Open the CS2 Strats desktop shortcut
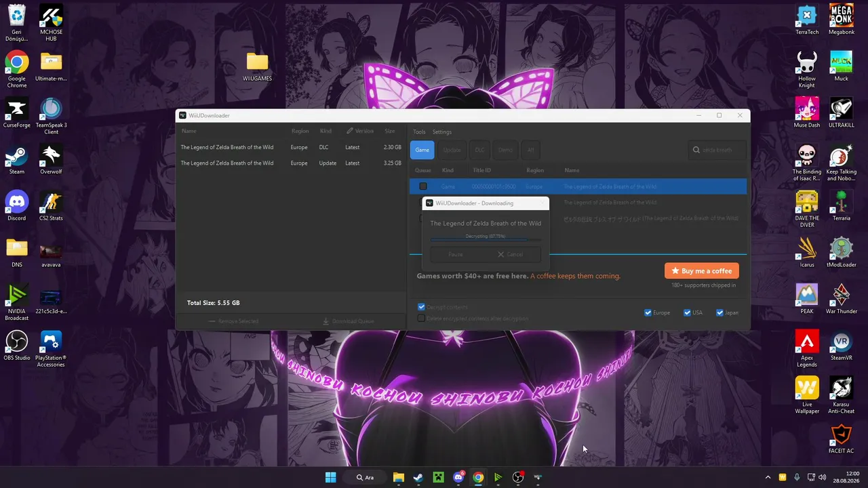Viewport: 868px width, 488px height. point(51,206)
